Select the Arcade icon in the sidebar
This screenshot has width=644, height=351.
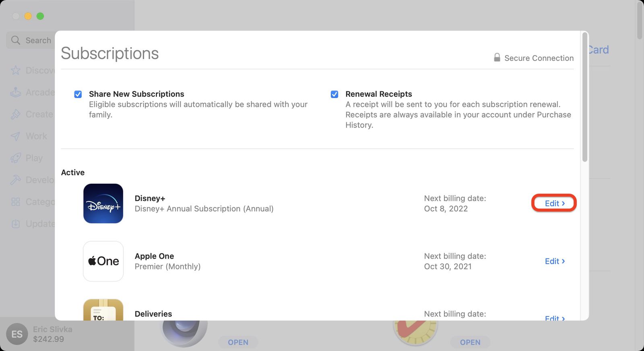(15, 92)
